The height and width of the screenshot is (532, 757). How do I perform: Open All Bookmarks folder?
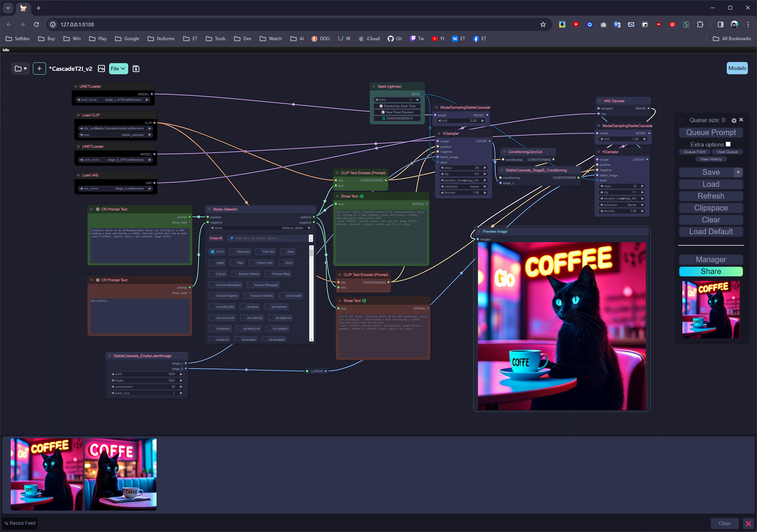732,39
